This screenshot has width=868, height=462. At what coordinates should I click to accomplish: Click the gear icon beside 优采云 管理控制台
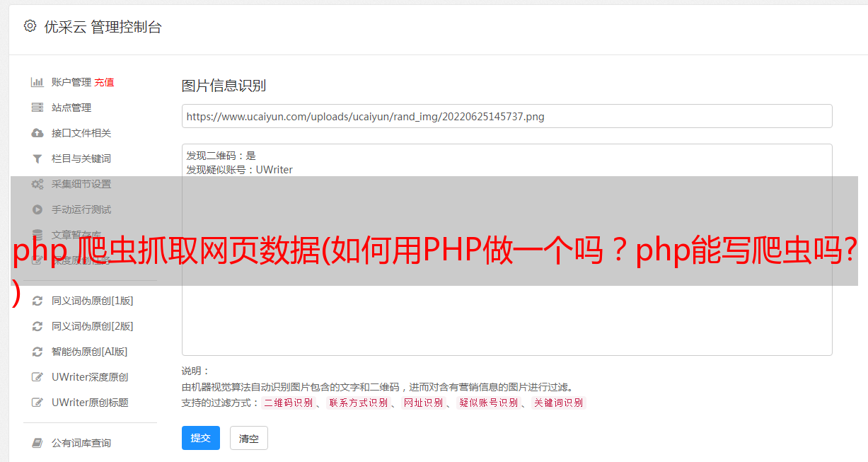tap(30, 26)
